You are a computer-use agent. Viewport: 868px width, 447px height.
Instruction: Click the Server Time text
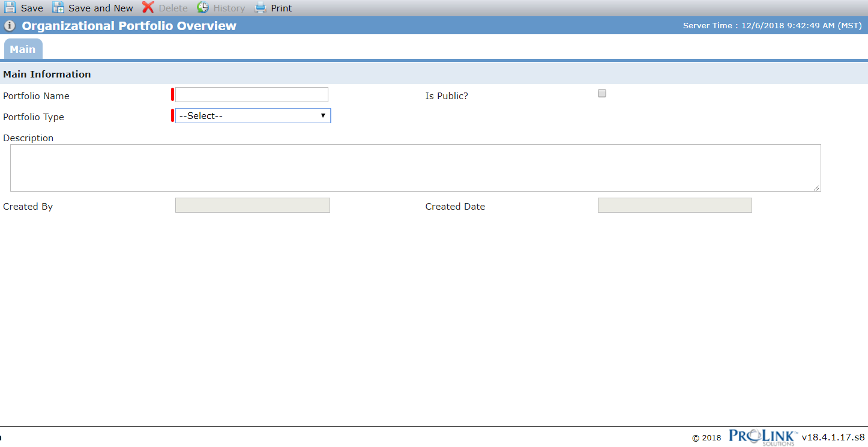click(x=773, y=26)
